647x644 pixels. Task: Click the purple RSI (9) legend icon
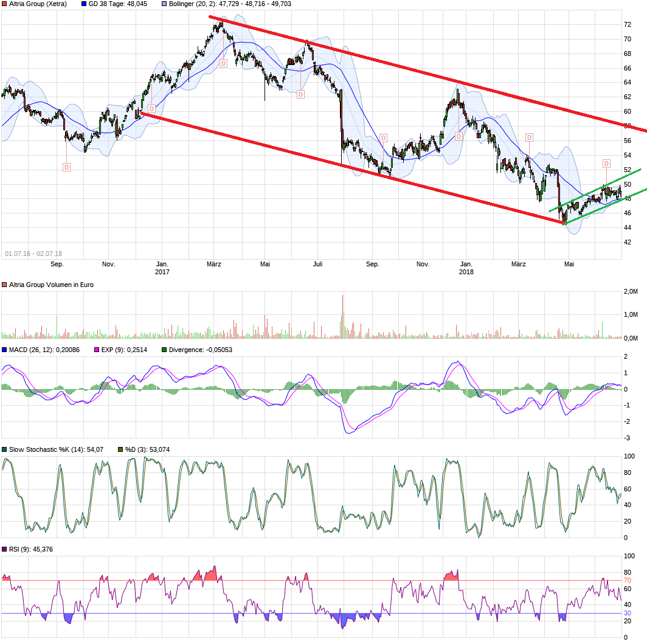5,550
